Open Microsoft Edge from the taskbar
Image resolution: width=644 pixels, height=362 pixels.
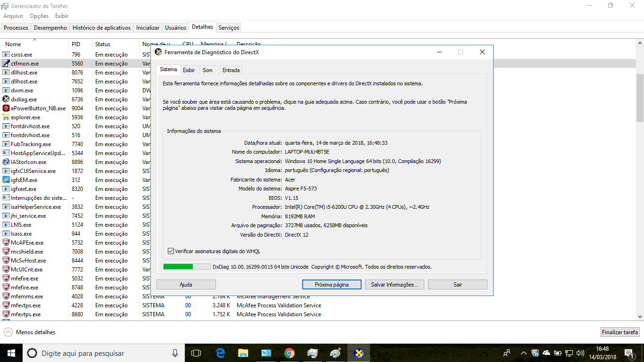pos(220,353)
